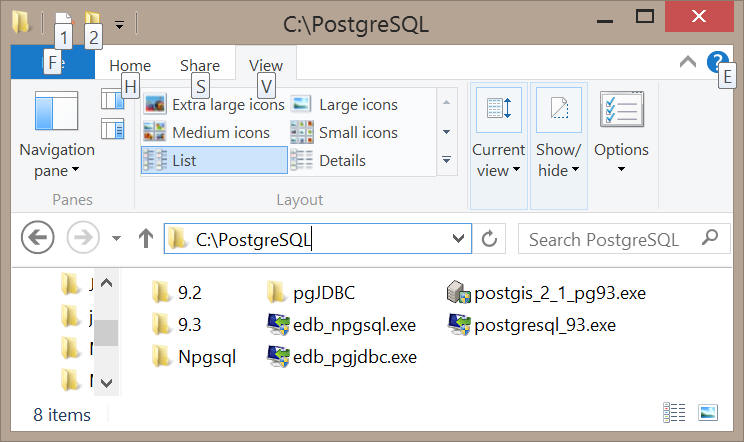Click the search magnifier icon
The height and width of the screenshot is (442, 744).
point(710,237)
